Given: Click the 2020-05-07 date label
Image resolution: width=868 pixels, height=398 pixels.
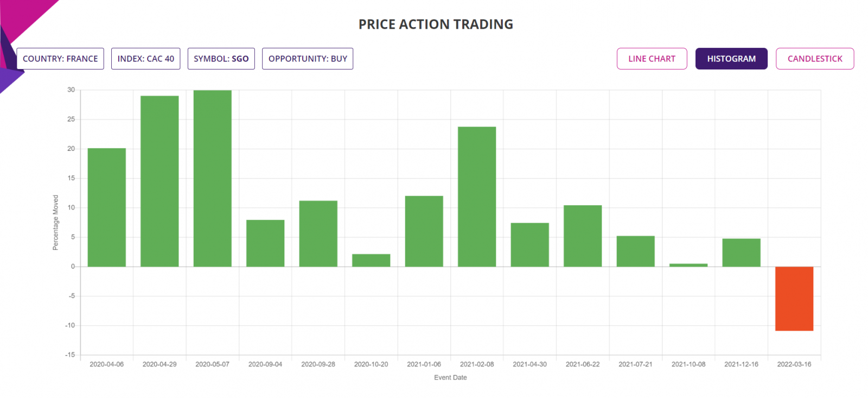Looking at the screenshot, I should [x=213, y=364].
